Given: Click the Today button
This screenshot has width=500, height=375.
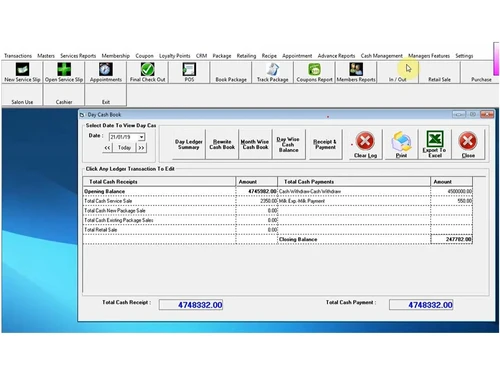Looking at the screenshot, I should [x=124, y=148].
